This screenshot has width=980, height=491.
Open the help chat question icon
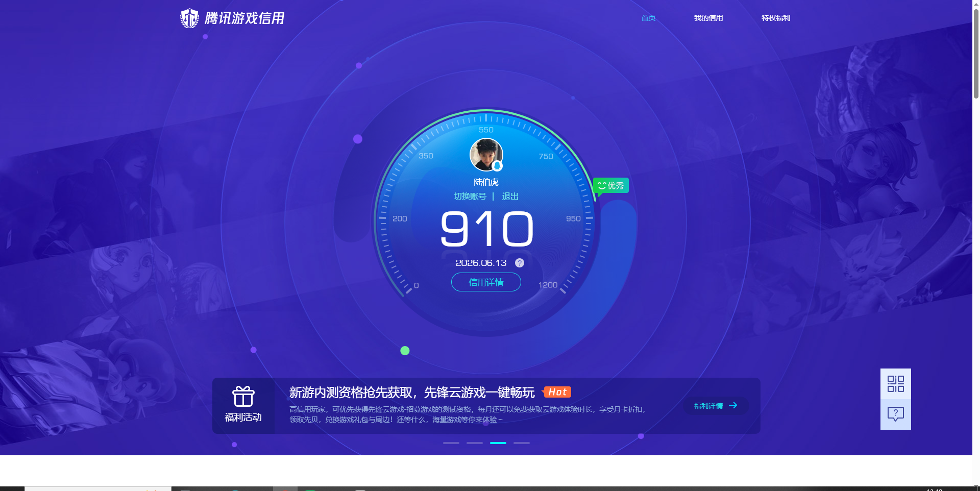coord(896,414)
